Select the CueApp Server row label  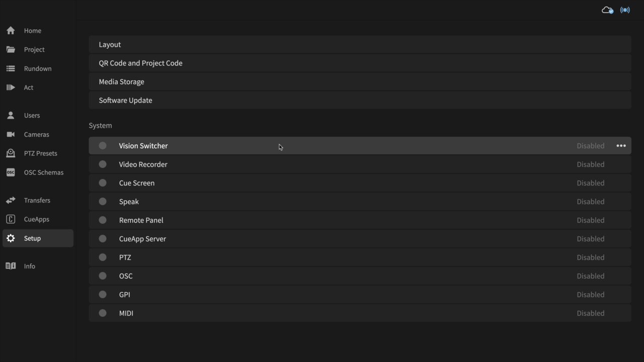[x=142, y=239]
